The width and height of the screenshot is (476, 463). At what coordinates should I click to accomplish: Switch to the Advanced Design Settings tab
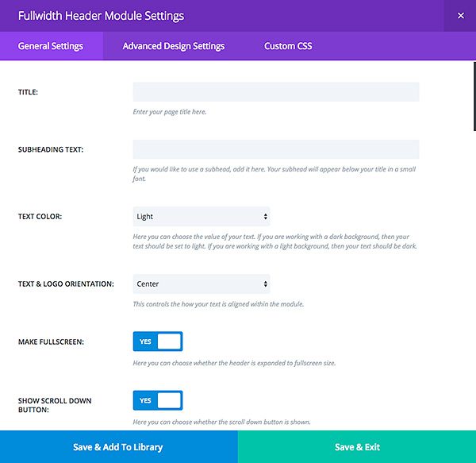[173, 46]
